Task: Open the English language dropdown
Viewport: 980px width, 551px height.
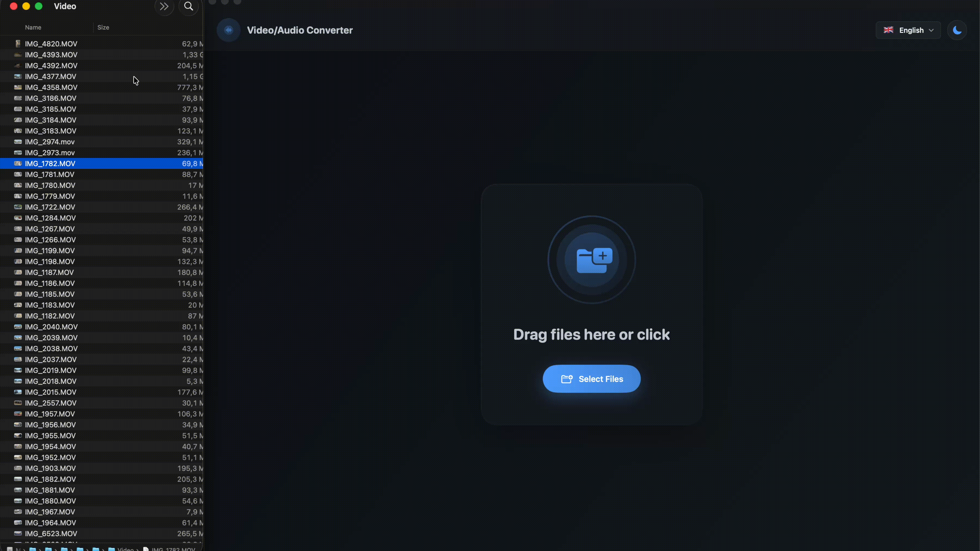Action: (908, 30)
